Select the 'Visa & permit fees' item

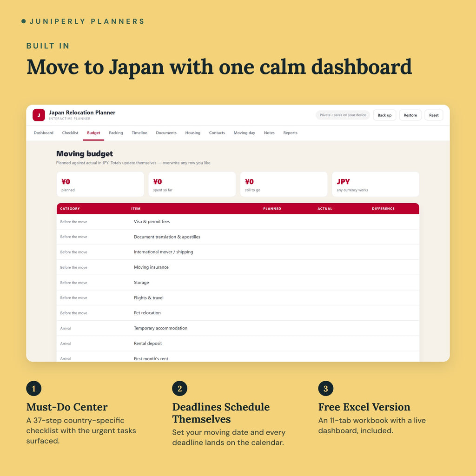(152, 222)
